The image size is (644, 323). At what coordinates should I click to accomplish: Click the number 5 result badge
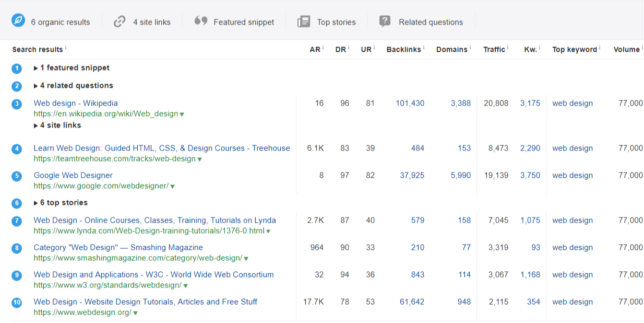[x=16, y=176]
